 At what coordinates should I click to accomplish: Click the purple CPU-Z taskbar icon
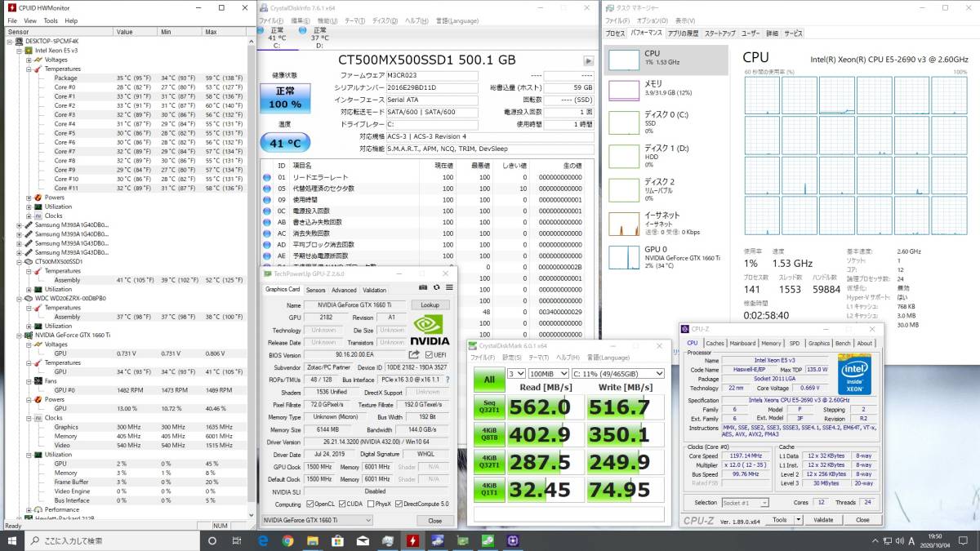click(x=513, y=540)
